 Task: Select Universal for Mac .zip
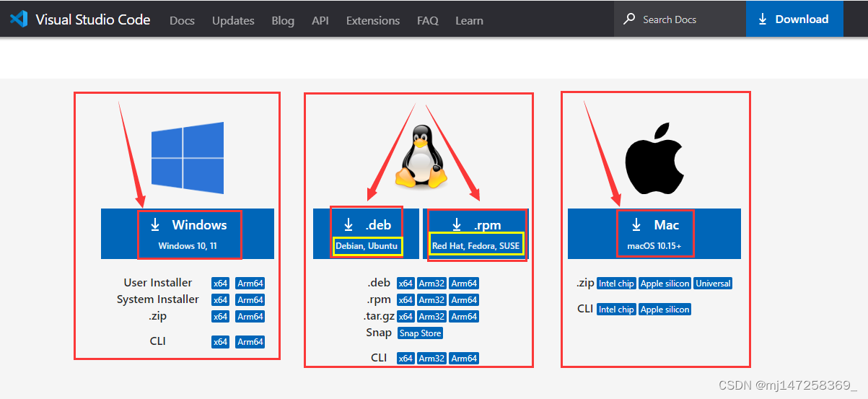714,284
